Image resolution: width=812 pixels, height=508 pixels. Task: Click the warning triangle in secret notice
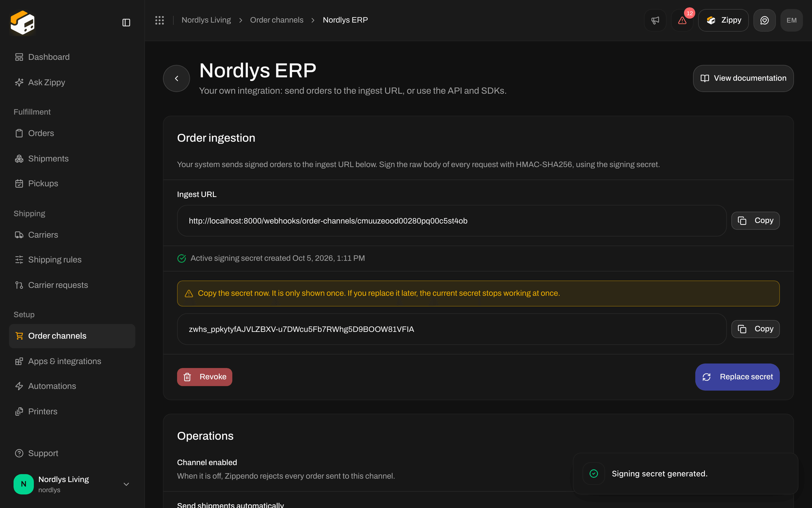(x=189, y=293)
